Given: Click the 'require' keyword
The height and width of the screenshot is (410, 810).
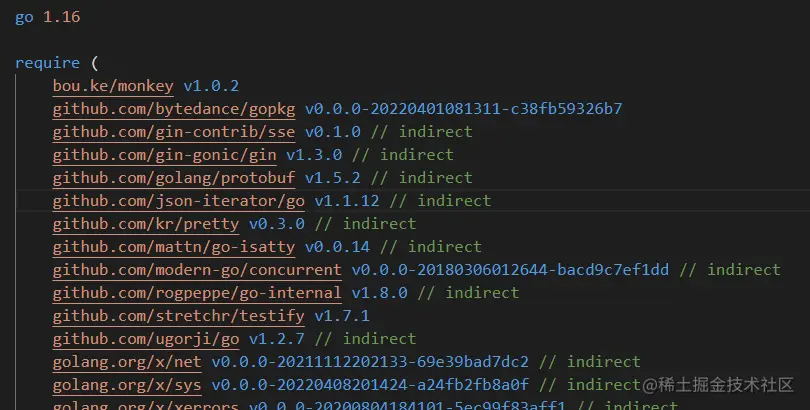Looking at the screenshot, I should click(48, 63).
